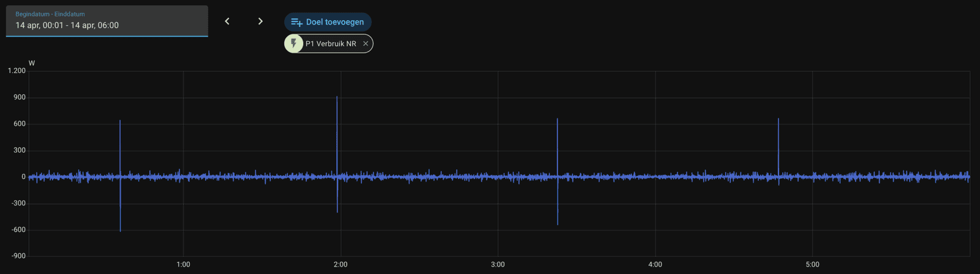980x274 pixels.
Task: Click the 4:00 label on the time axis
Action: [655, 265]
